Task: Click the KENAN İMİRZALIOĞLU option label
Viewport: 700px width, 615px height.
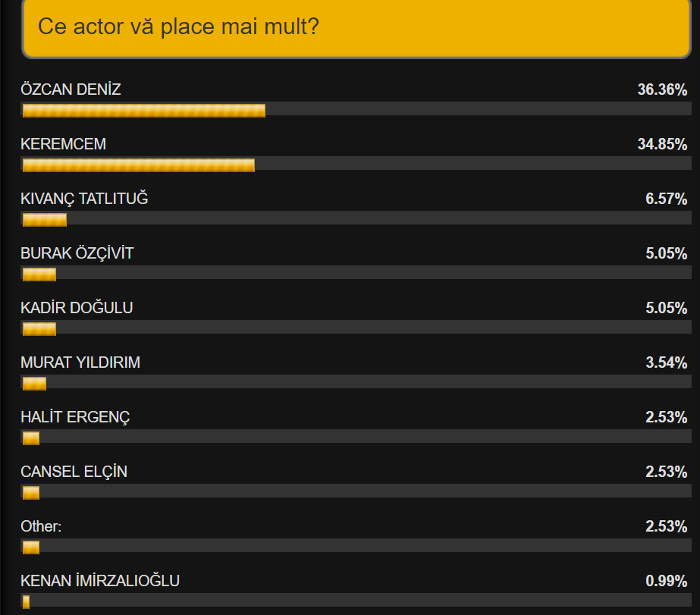Action: 100,581
